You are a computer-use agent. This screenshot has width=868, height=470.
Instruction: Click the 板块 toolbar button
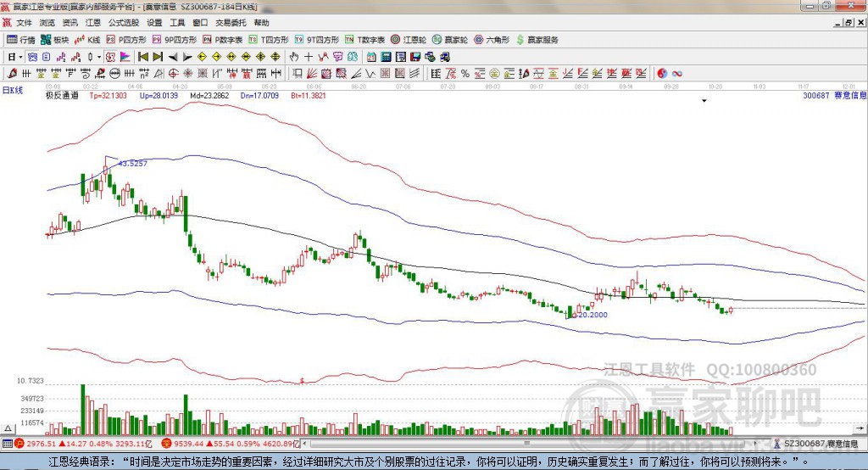click(55, 40)
